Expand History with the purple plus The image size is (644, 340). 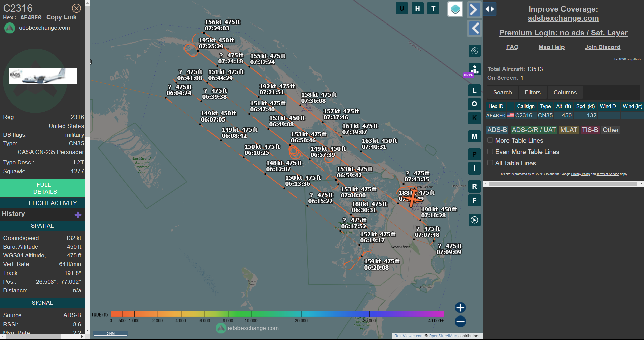click(78, 215)
